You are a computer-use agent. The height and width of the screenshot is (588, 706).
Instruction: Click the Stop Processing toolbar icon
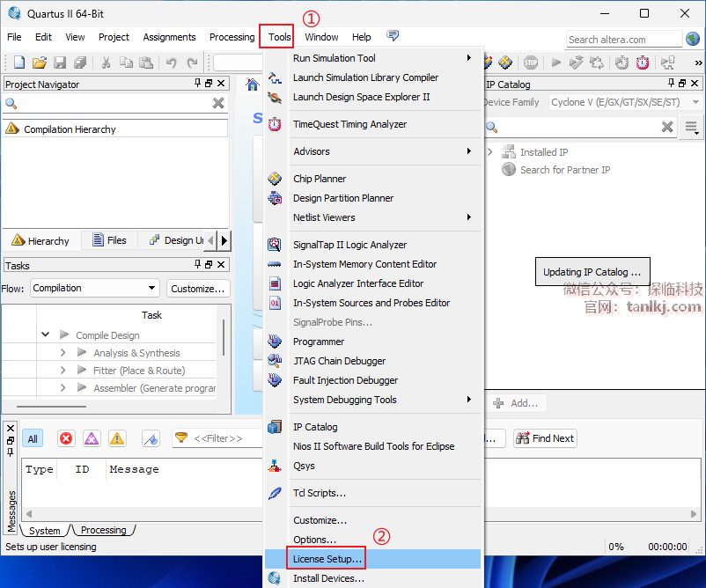[x=531, y=62]
